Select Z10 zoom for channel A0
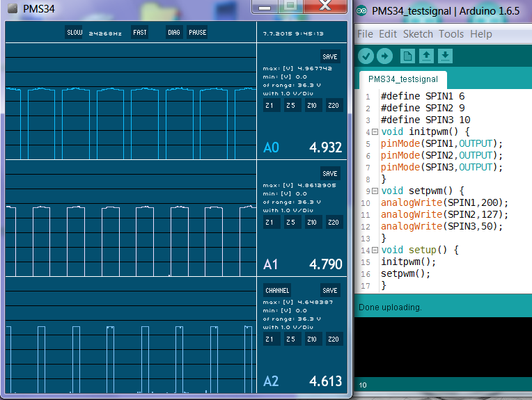The height and width of the screenshot is (400, 532). (x=312, y=106)
